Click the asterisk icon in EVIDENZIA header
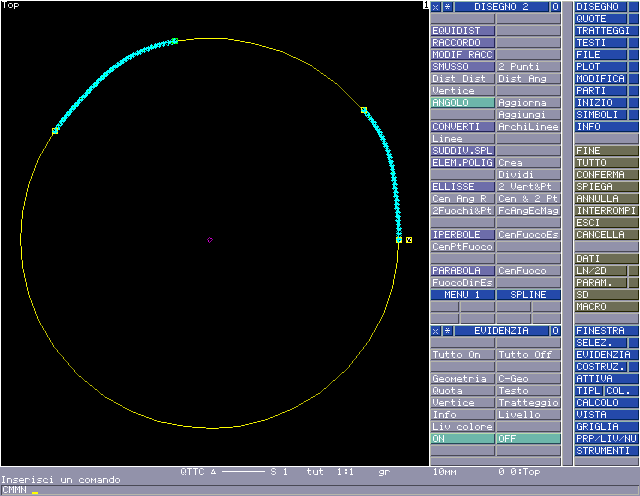 click(x=448, y=331)
